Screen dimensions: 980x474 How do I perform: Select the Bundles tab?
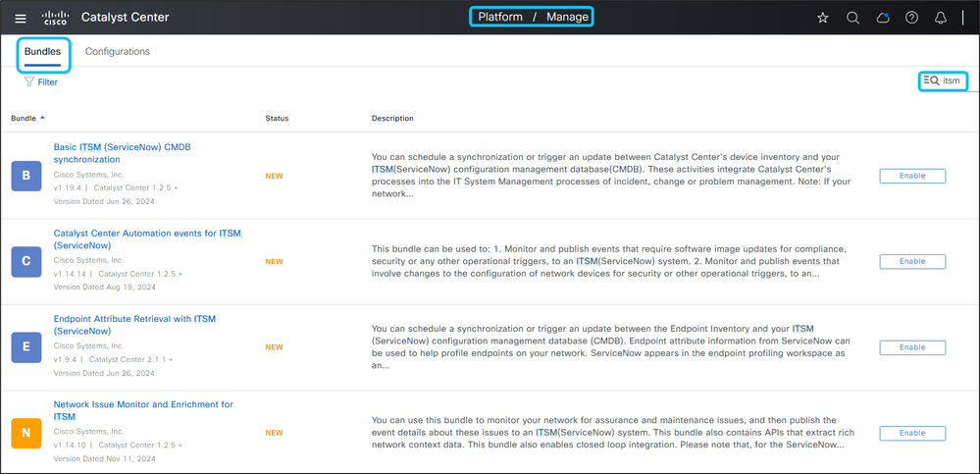click(x=43, y=51)
